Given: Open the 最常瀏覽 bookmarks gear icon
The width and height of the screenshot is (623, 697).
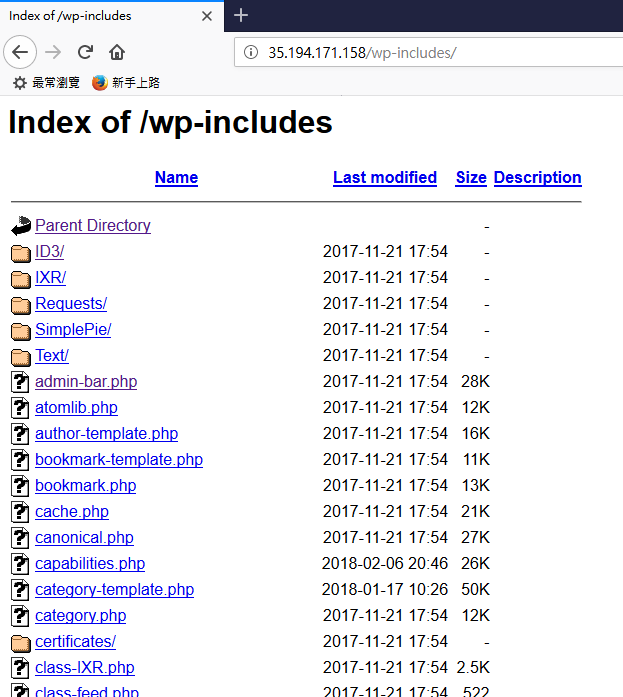Looking at the screenshot, I should (x=19, y=83).
